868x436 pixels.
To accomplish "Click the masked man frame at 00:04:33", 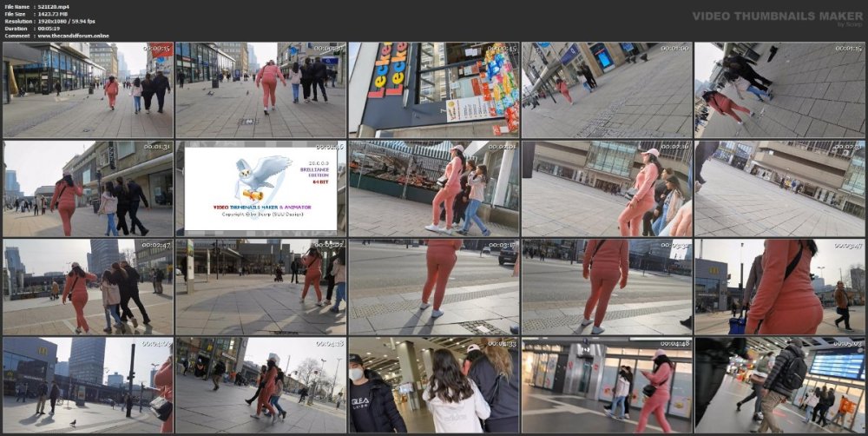I will tap(434, 385).
